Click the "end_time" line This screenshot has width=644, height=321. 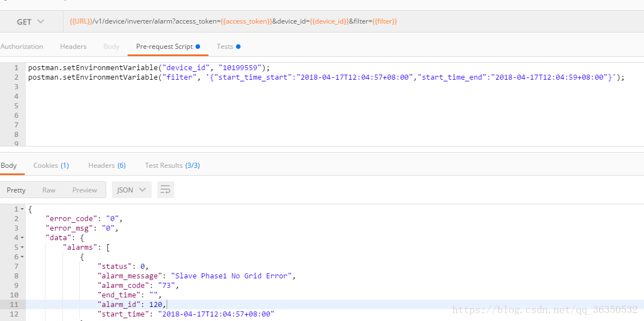click(x=130, y=295)
